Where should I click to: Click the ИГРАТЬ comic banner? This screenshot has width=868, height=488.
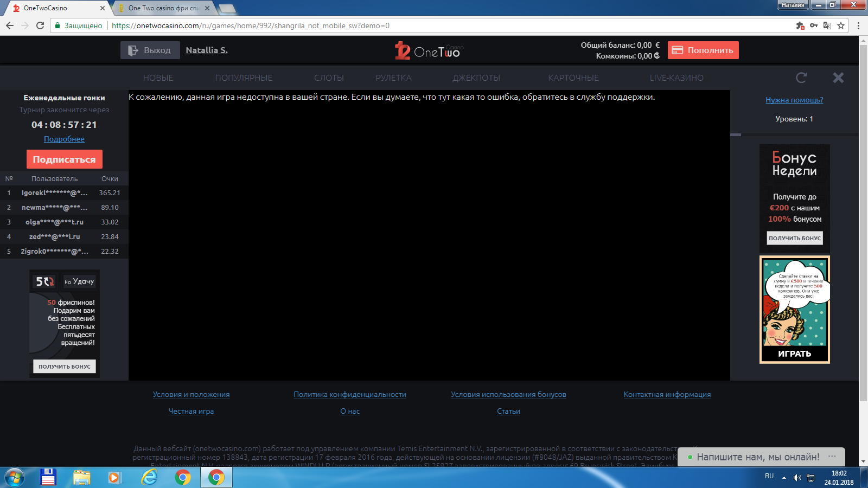click(x=795, y=310)
